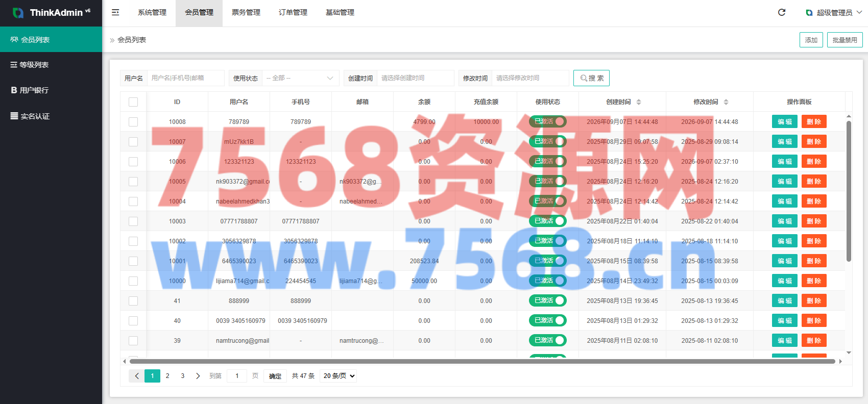Screen dimensions: 868x404
Task: Click the page refresh icon
Action: [782, 12]
